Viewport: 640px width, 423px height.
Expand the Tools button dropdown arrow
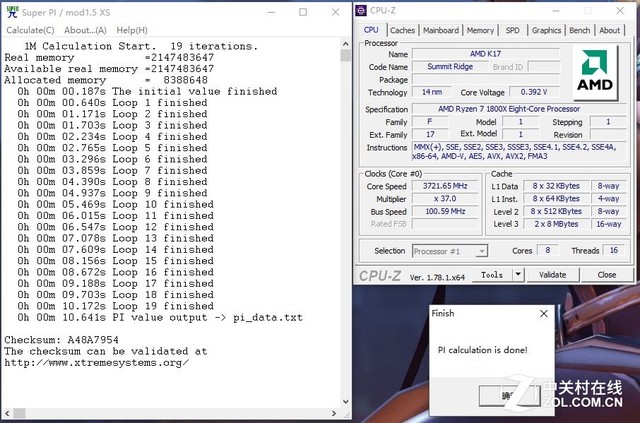click(518, 274)
